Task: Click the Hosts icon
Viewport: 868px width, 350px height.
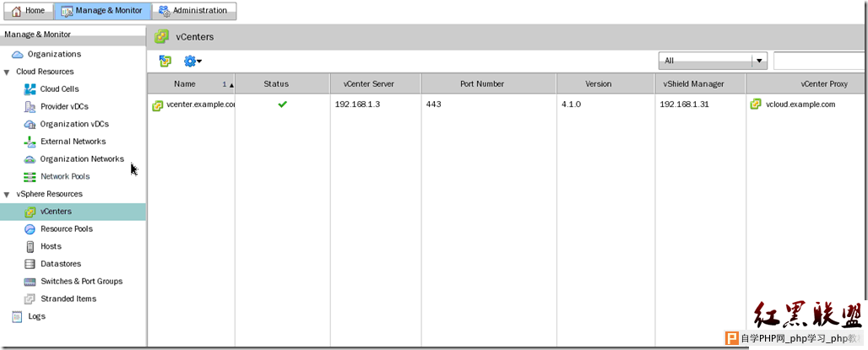Action: tap(30, 246)
